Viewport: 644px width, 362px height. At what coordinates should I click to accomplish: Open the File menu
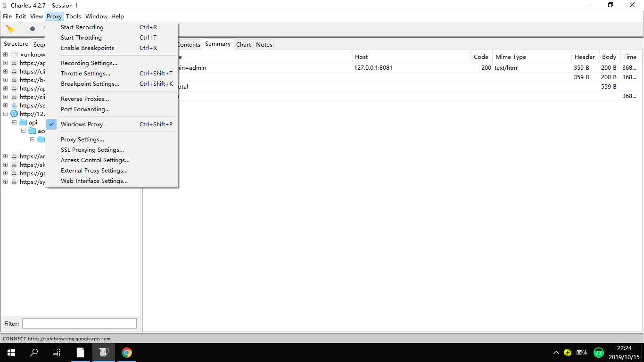click(7, 16)
